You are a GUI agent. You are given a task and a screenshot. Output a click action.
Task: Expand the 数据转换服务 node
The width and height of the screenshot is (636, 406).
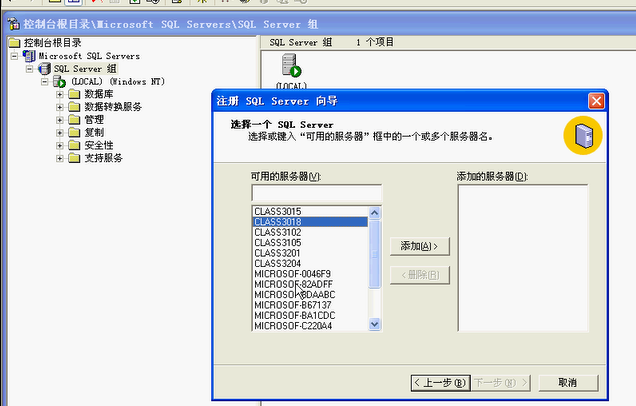point(60,107)
